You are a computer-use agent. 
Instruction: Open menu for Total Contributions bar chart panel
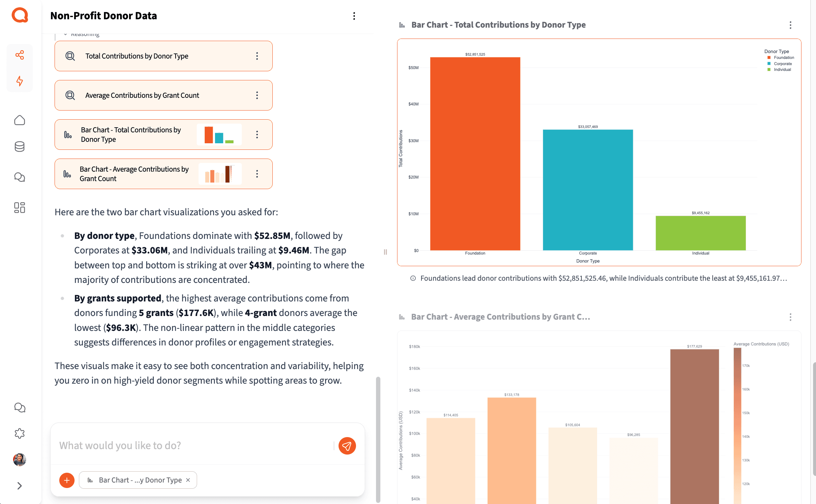[x=790, y=25]
